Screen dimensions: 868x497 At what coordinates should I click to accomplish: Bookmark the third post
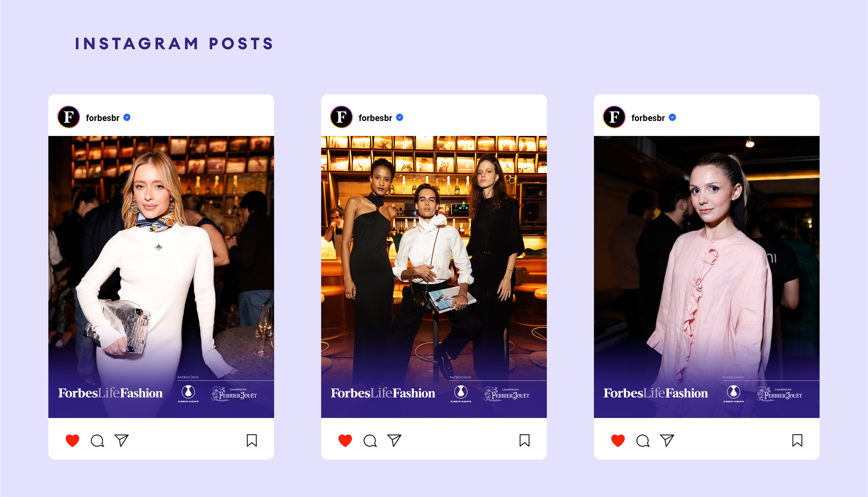(797, 440)
